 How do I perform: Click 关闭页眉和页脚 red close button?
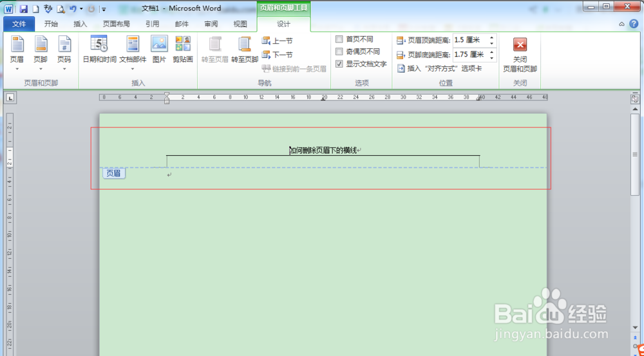pos(520,45)
